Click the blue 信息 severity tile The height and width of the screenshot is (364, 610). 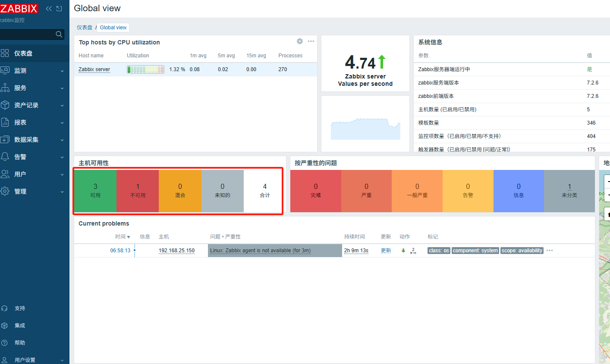(519, 191)
